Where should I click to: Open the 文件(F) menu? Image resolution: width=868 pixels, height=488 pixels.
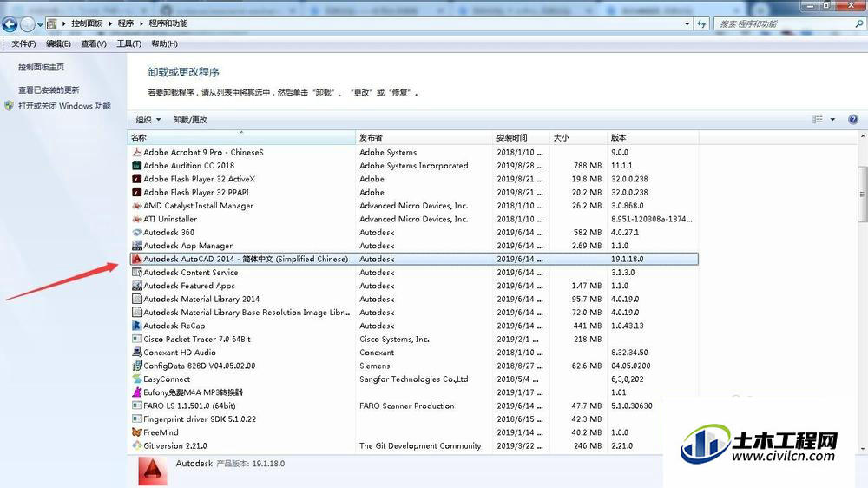point(23,43)
